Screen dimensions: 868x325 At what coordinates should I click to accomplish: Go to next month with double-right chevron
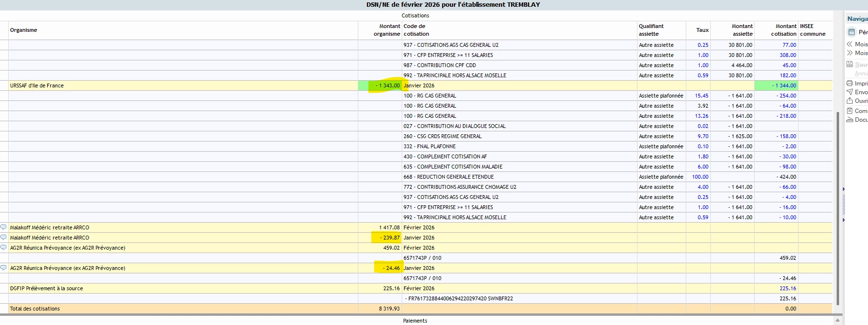(850, 53)
